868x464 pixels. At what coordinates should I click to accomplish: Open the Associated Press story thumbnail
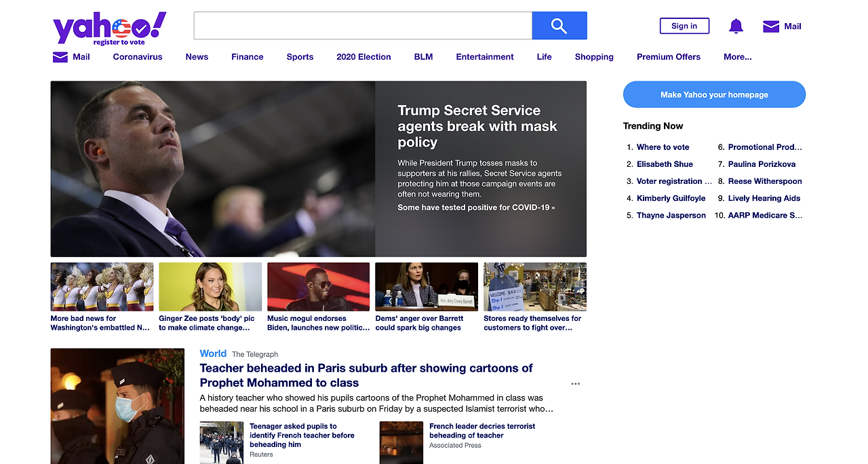click(401, 442)
